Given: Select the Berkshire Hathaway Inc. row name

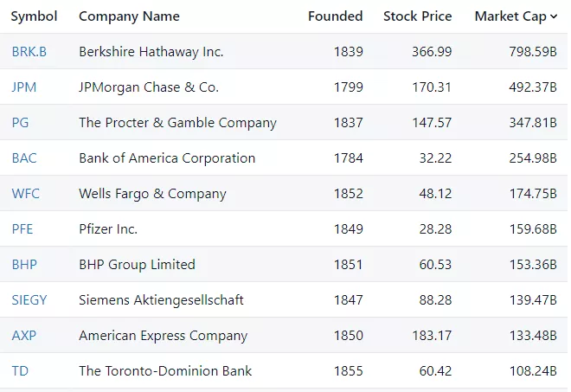Looking at the screenshot, I should click(151, 52).
